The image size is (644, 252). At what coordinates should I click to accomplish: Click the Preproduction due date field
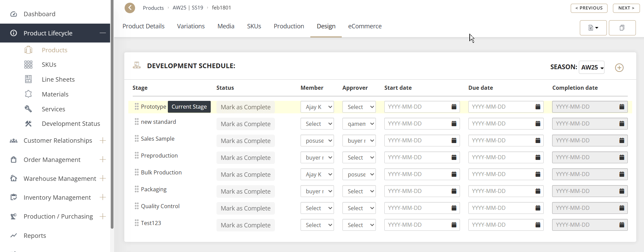tap(501, 158)
